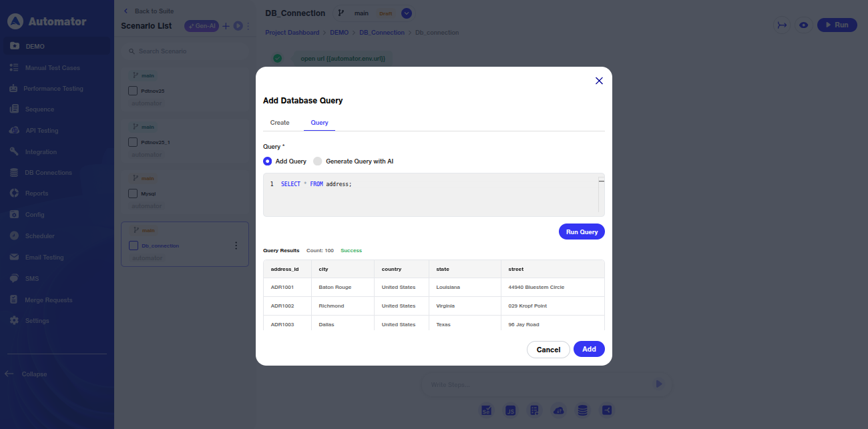Click the merge arrow icon near Run
Image resolution: width=868 pixels, height=429 pixels.
tap(782, 25)
